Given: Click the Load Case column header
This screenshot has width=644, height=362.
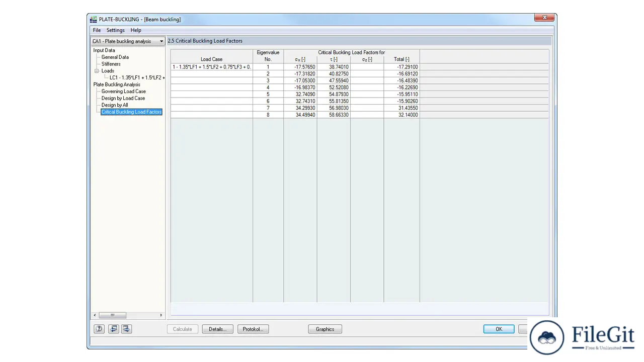Looking at the screenshot, I should coord(211,59).
